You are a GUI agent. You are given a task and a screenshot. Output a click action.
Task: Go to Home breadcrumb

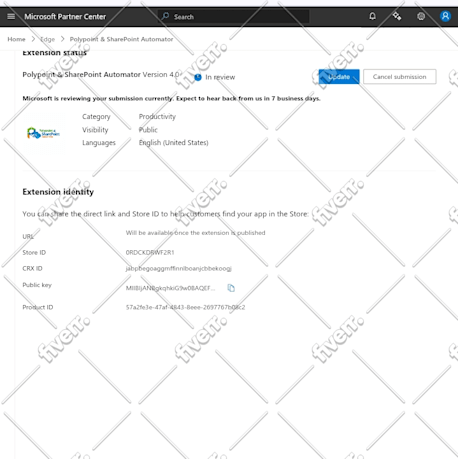pyautogui.click(x=16, y=39)
